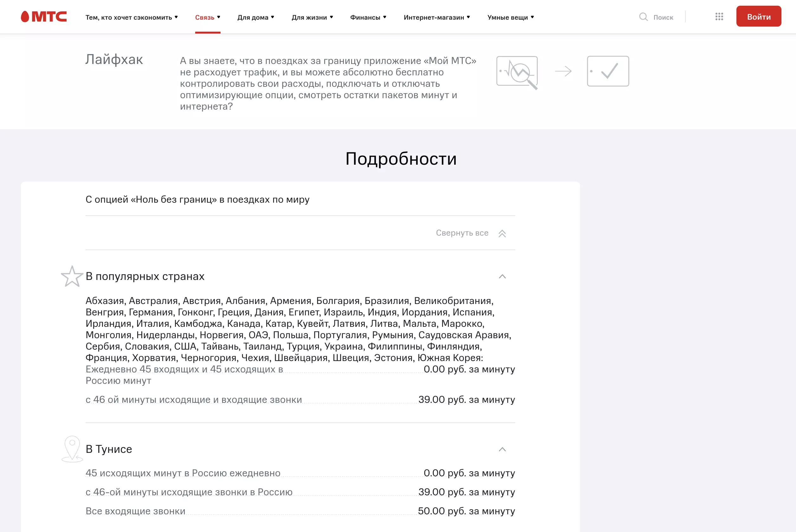796x532 pixels.
Task: Click the map pin icon beside Tunisia
Action: (72, 449)
